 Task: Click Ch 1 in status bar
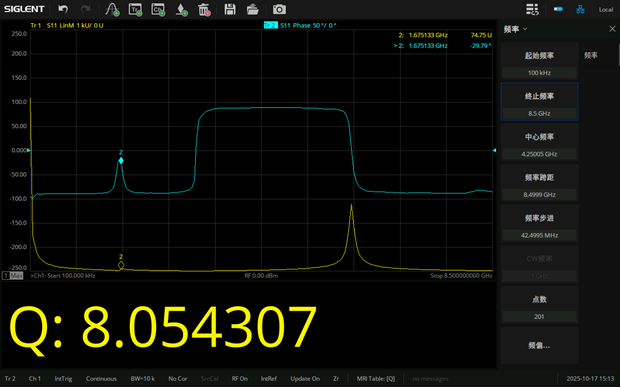(34, 379)
